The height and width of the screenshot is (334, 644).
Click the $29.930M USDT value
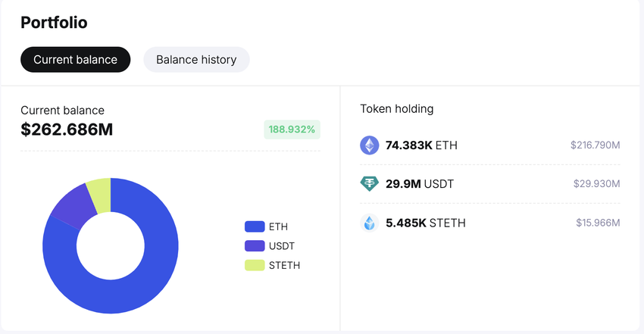596,184
